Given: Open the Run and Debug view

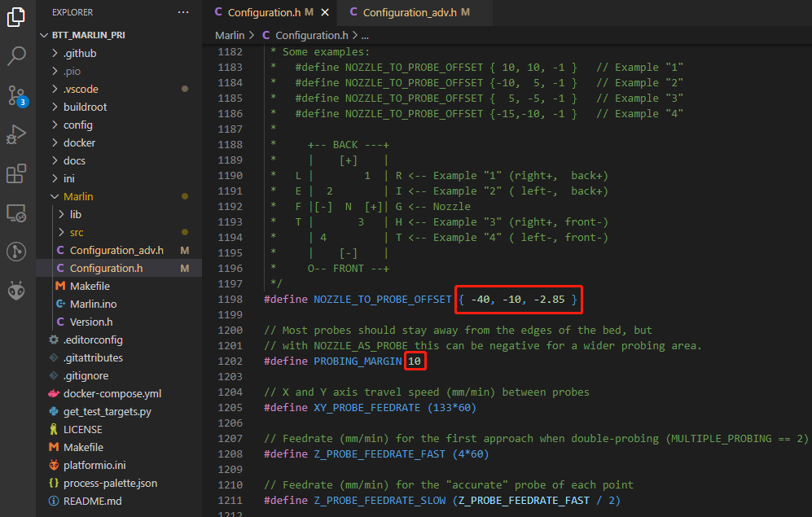Looking at the screenshot, I should click(x=17, y=134).
